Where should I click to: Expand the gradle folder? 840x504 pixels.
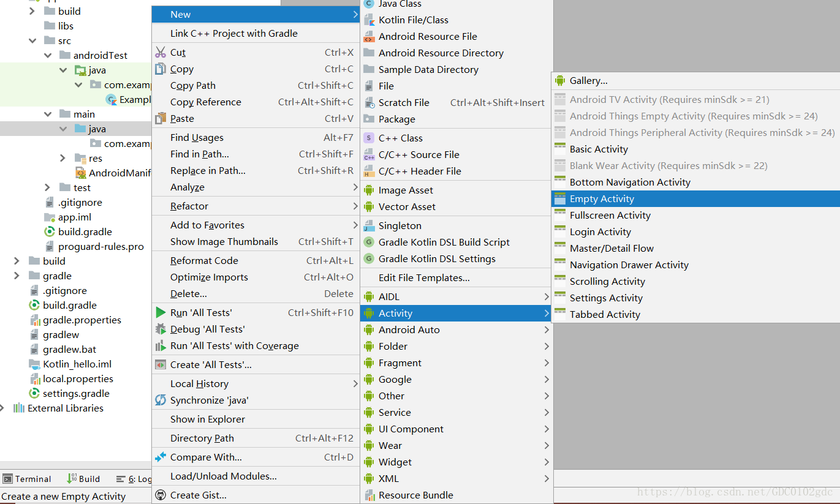click(17, 276)
